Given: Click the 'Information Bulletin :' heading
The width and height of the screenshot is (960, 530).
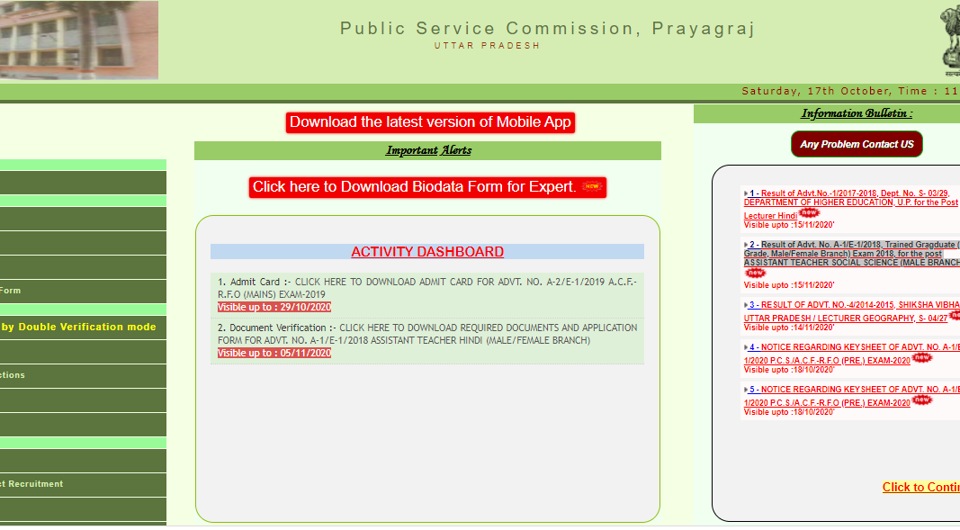Looking at the screenshot, I should (x=857, y=113).
